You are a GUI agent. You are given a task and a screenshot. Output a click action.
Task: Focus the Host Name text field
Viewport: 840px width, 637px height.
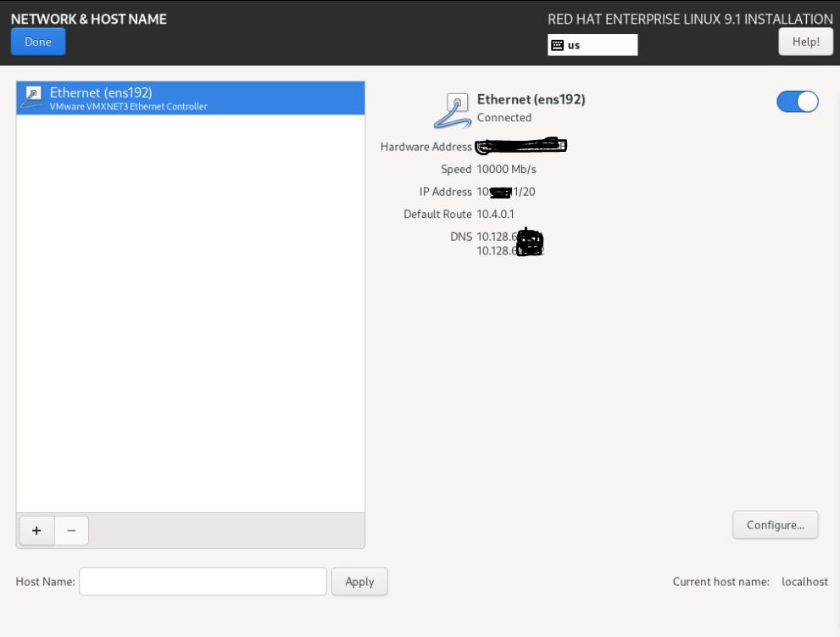pos(203,581)
